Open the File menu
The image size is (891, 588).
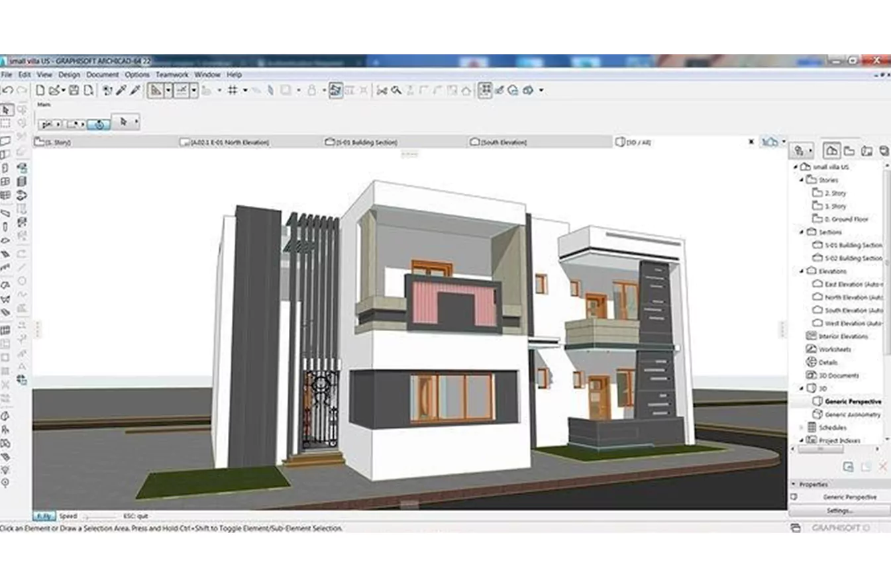[7, 75]
